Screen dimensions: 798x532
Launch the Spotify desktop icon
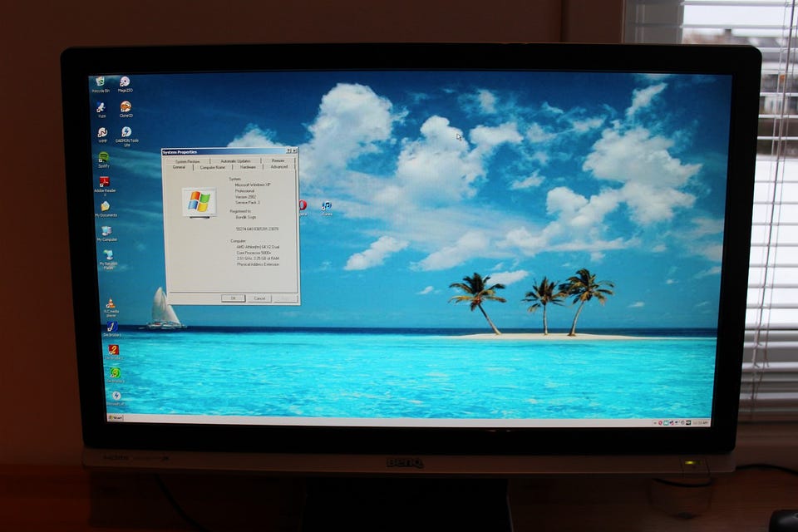point(103,160)
